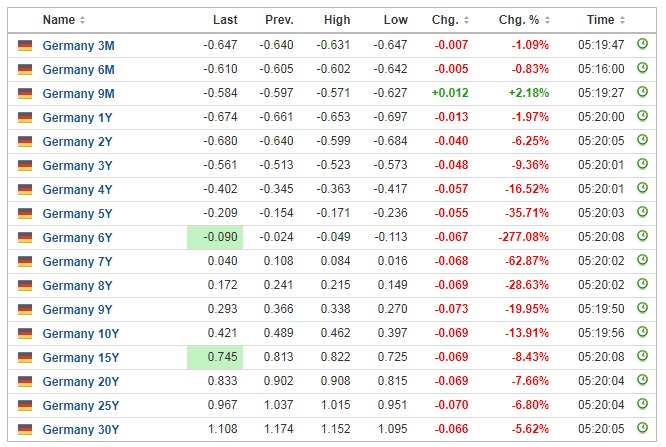This screenshot has width=666, height=447.
Task: Open the Germany 6Y bond link
Action: (x=77, y=238)
